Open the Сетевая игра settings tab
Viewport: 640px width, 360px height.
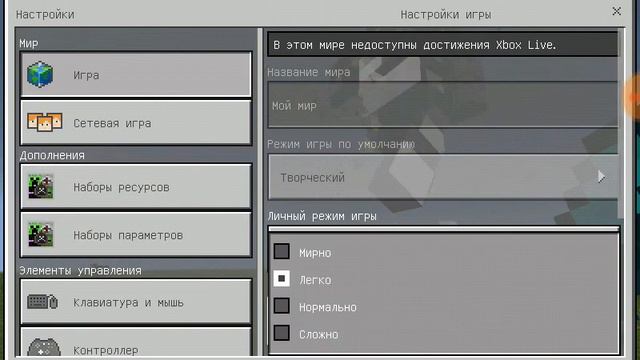(x=136, y=122)
